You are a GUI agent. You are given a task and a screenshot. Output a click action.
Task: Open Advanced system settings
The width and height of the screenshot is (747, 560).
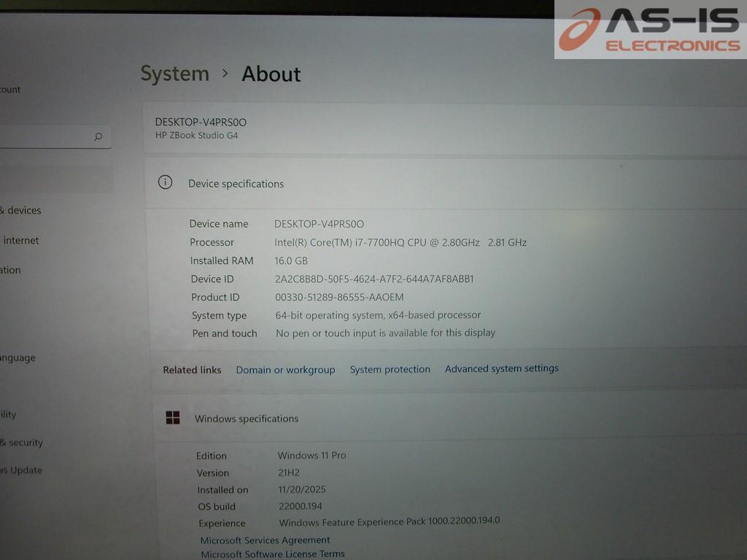pyautogui.click(x=501, y=368)
